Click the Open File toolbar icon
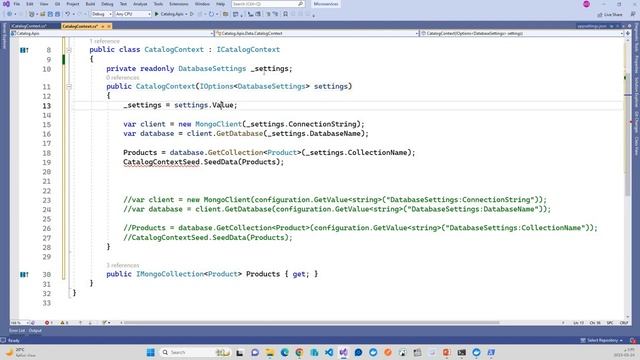This screenshot has height=360, width=640. [x=42, y=14]
